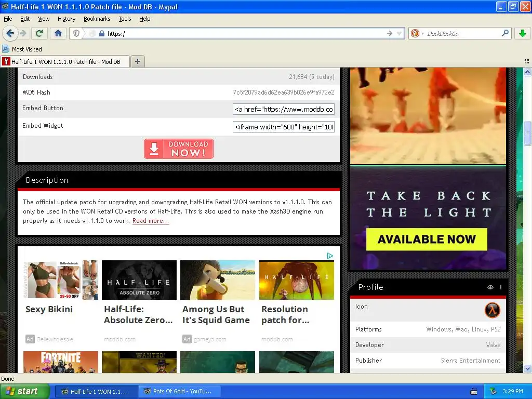
Task: Click the Most Visited bookmarks icon
Action: click(x=6, y=49)
